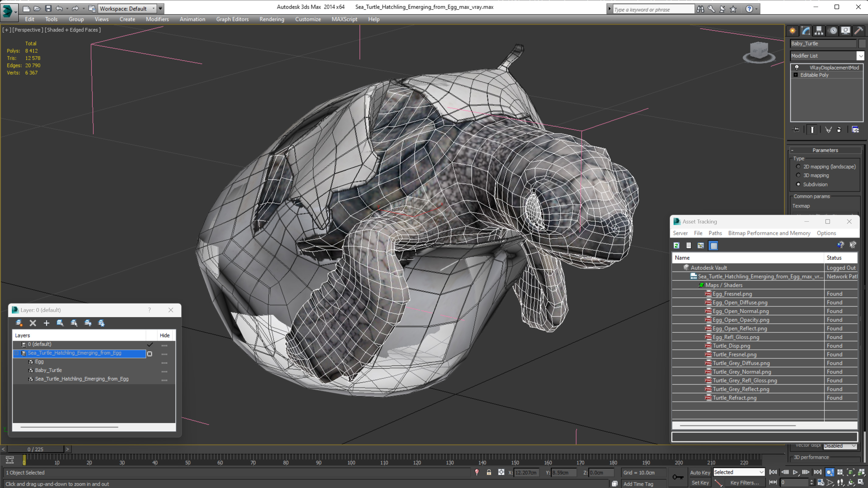Image resolution: width=868 pixels, height=488 pixels.
Task: Select 2D mapping (landscape) radio button
Action: 798,166
